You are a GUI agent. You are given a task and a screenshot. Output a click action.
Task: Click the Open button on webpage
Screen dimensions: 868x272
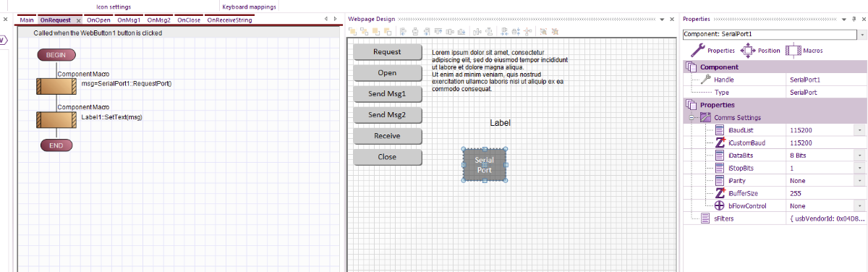(387, 73)
